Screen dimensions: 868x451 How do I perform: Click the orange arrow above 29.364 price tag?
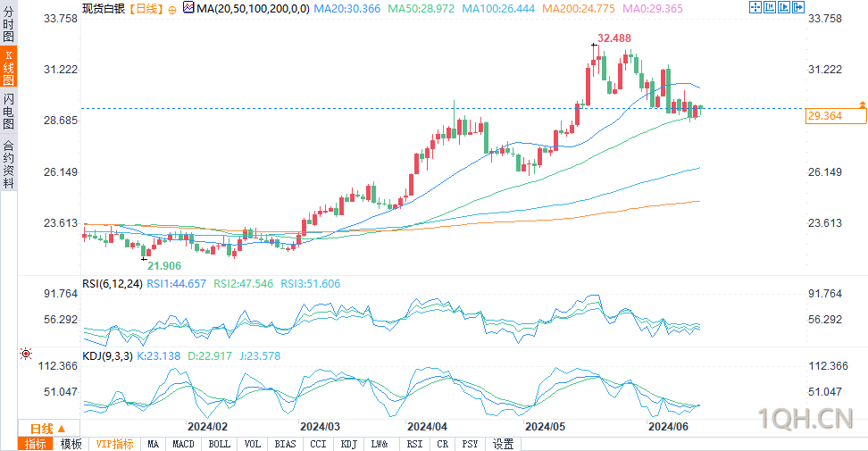[x=862, y=104]
